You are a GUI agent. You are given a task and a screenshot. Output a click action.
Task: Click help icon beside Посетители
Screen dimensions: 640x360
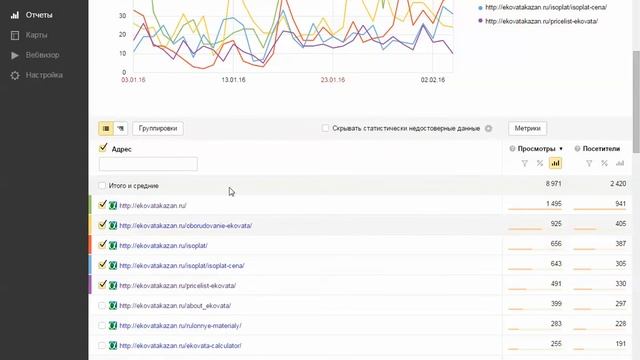[x=577, y=149]
